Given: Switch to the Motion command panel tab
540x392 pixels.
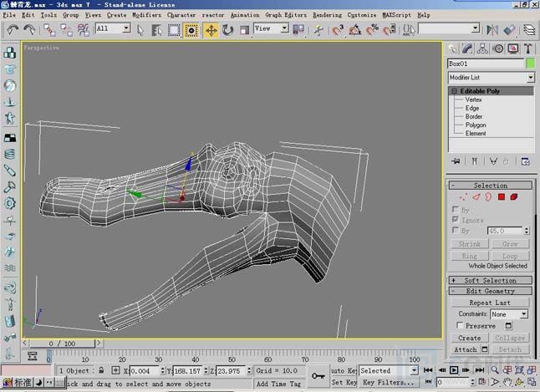Looking at the screenshot, I should 498,48.
